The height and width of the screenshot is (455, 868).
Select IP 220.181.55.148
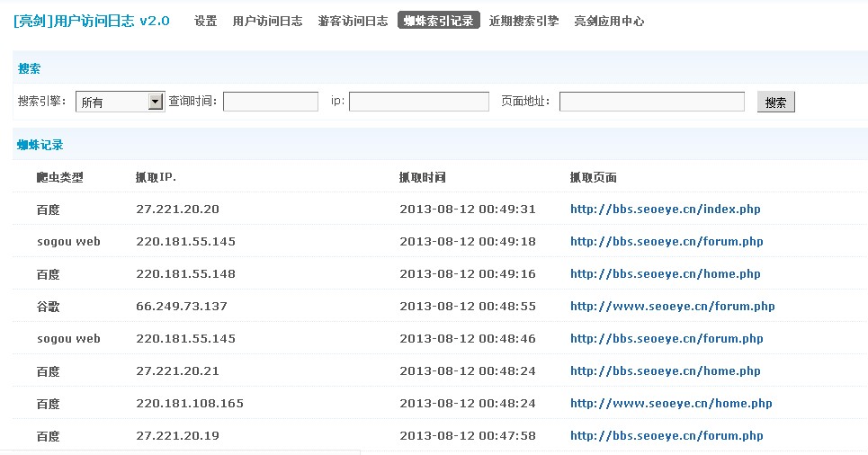tap(186, 273)
